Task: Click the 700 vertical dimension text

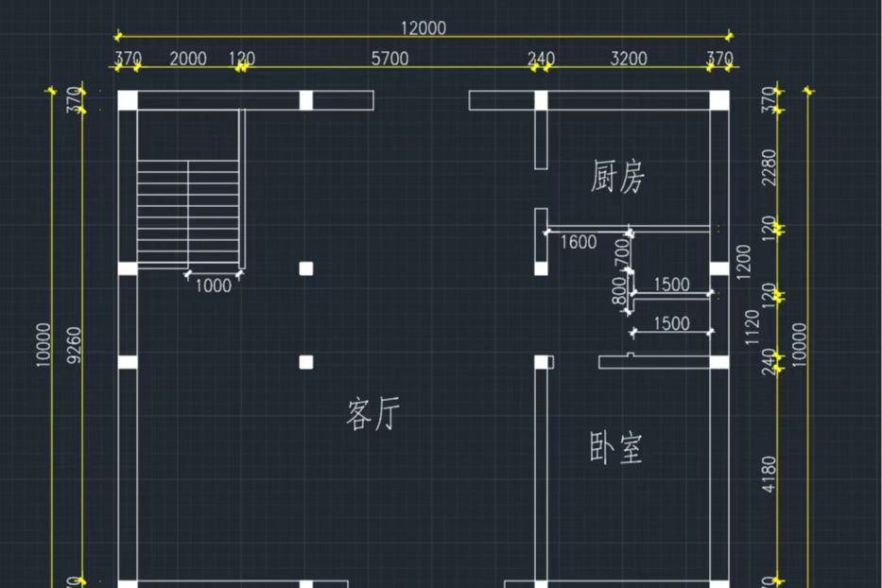Action: [621, 252]
